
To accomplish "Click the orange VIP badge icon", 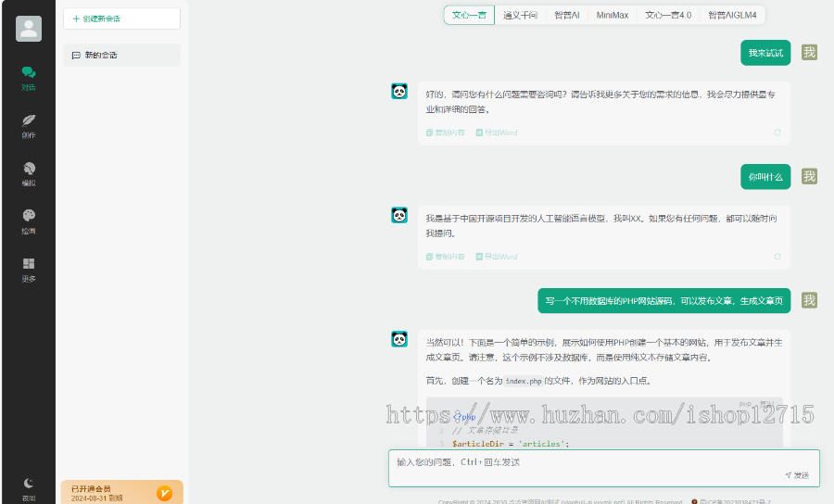I will (164, 494).
